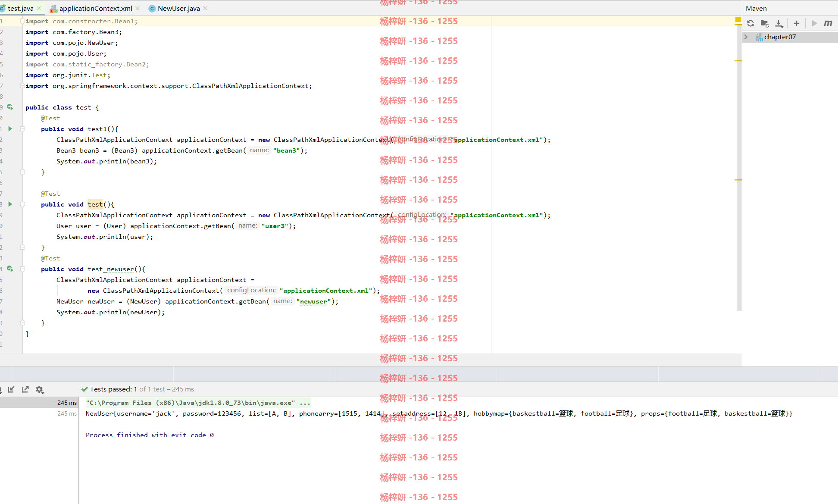Click the 'newuser' string literal
838x504 pixels.
click(x=313, y=301)
